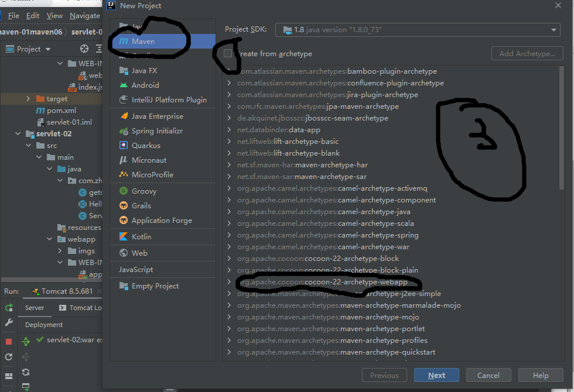Select maven-archetype-har entry
This screenshot has height=392, width=574.
pos(302,165)
